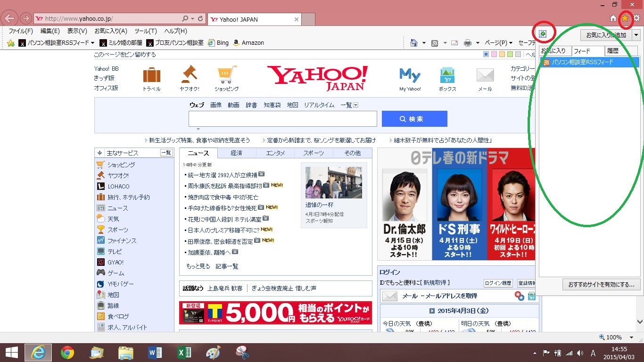644x362 pixels.
Task: Open address bar autocomplete dropdown arrow
Action: click(x=192, y=19)
